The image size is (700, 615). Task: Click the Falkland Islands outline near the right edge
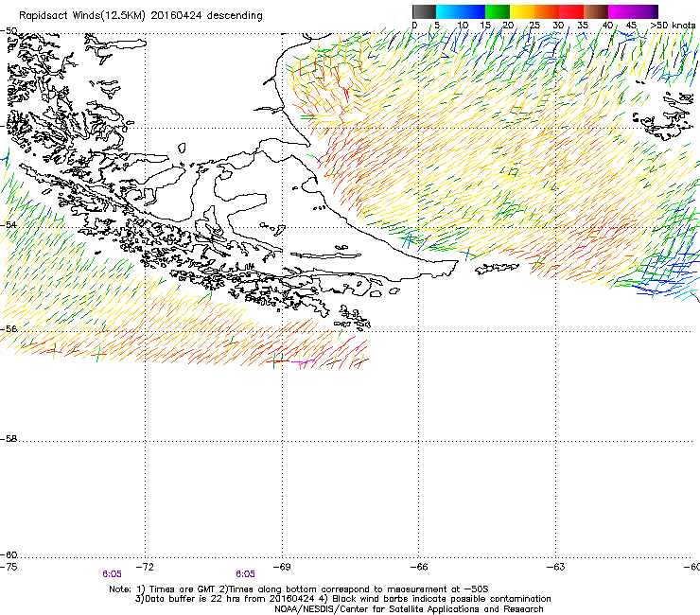663,116
